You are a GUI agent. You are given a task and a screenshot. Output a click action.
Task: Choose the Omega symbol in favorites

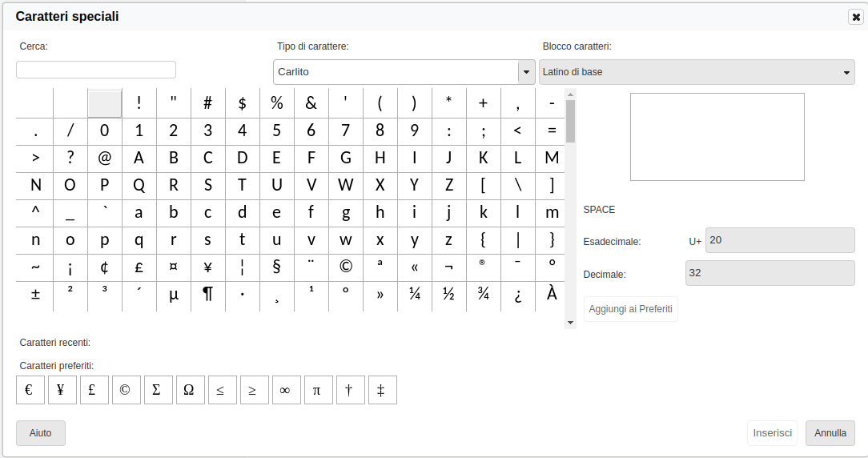(x=190, y=390)
